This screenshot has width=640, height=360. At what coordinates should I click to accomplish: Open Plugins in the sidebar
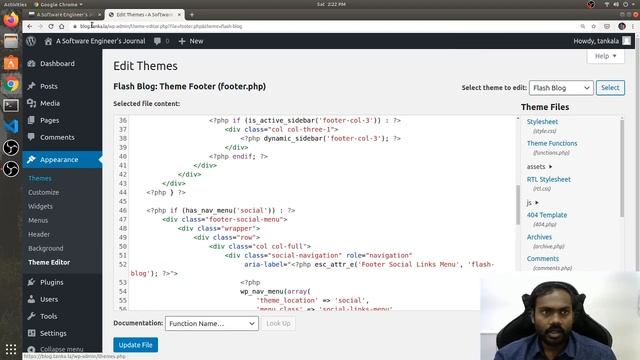coord(51,282)
